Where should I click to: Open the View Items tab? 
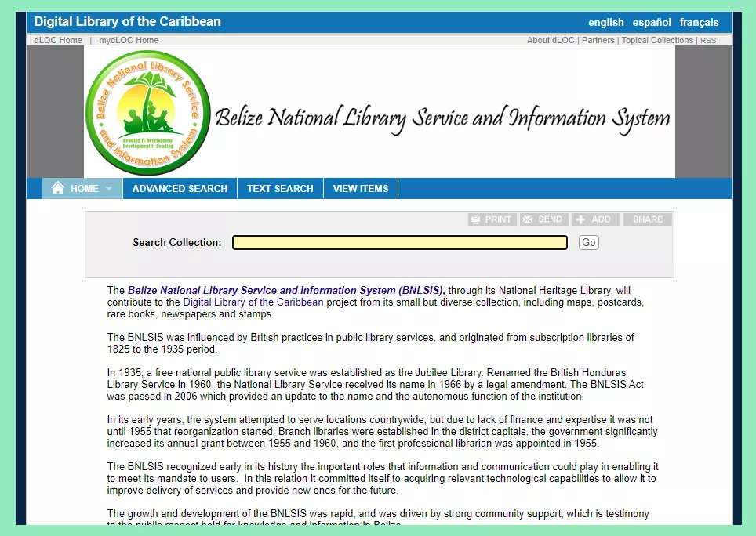[x=361, y=189]
